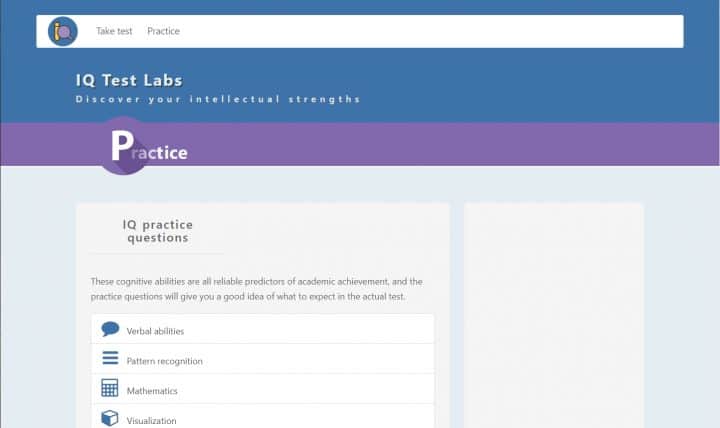Choose the Mathematics practice category
This screenshot has height=428, width=720.
click(x=152, y=391)
